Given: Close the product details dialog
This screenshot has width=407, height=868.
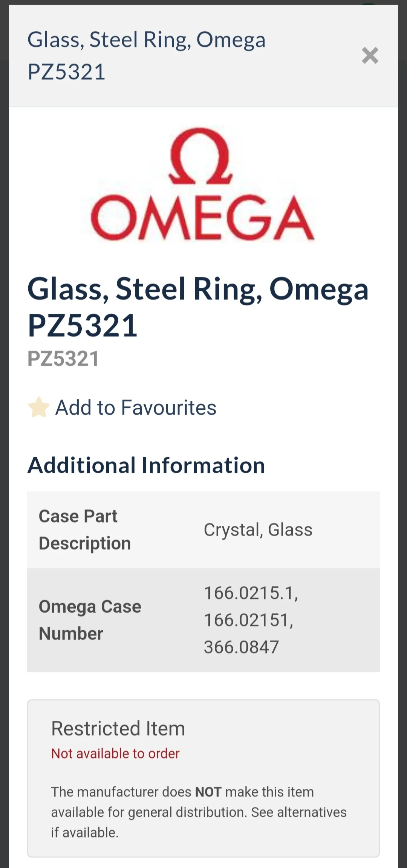Looking at the screenshot, I should [370, 56].
